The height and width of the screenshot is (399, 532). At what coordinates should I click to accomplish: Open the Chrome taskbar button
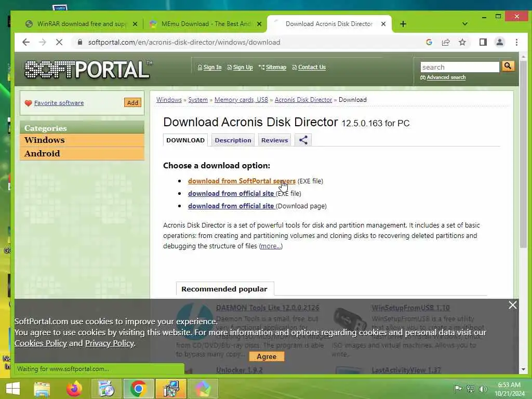(x=138, y=389)
